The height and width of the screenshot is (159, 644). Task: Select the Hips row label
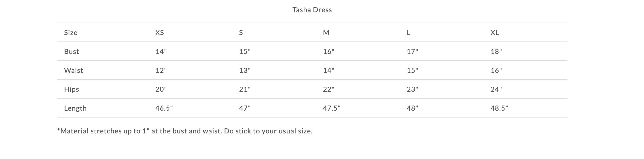click(x=71, y=89)
